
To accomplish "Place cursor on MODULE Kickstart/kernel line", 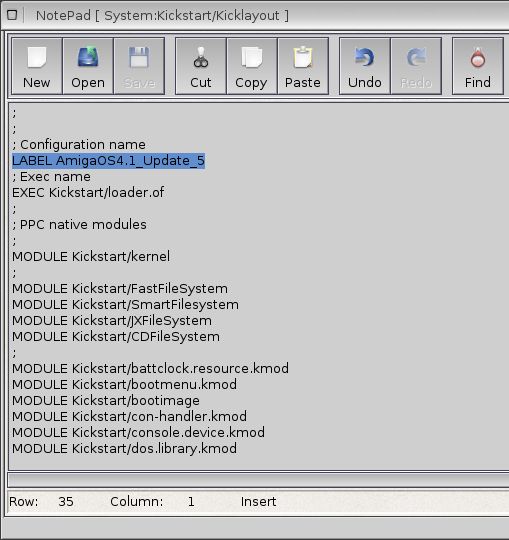I will [91, 257].
